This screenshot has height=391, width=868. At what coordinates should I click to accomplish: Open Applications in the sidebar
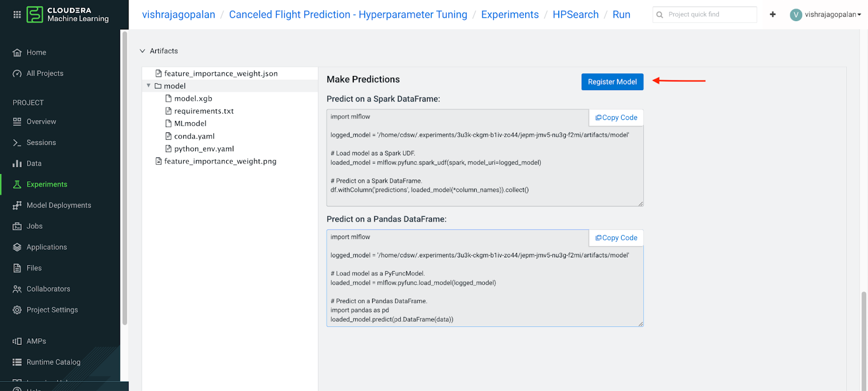click(47, 247)
